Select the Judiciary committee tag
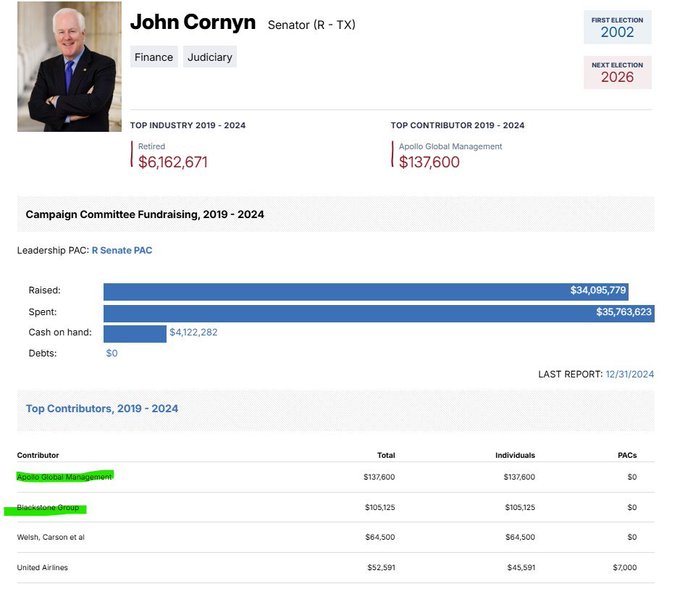This screenshot has height=589, width=680. point(210,57)
